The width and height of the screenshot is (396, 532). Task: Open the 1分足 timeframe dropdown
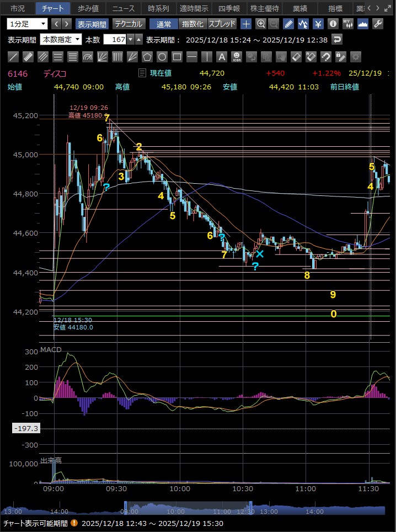click(27, 24)
